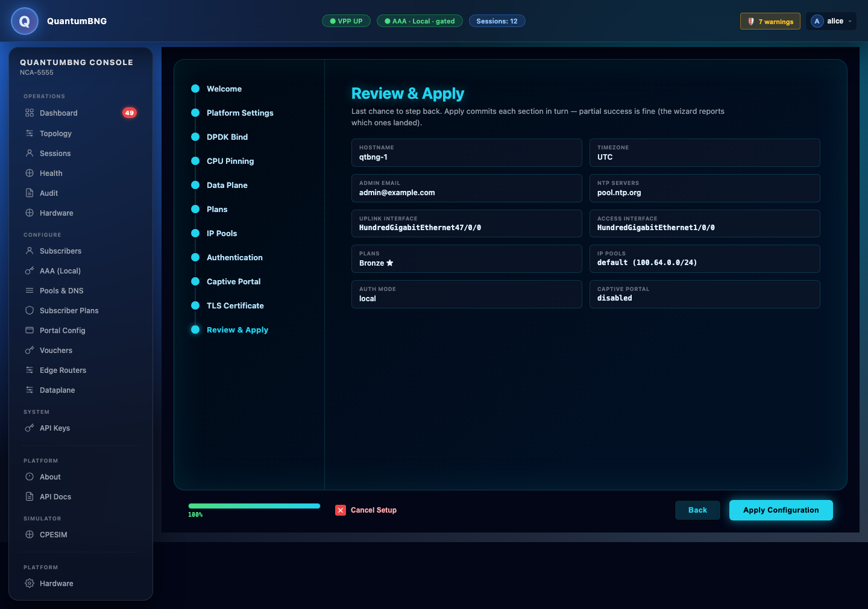Click the CPESIM globe icon
Viewport: 868px width, 609px height.
[30, 534]
